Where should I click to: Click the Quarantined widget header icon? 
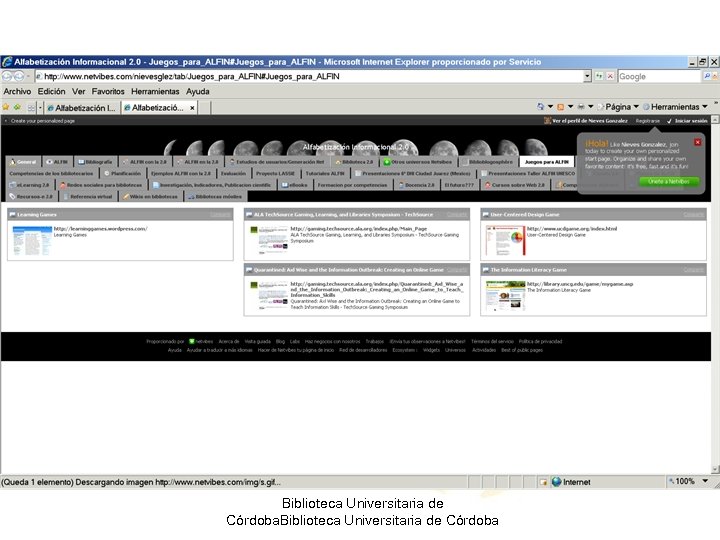[249, 270]
